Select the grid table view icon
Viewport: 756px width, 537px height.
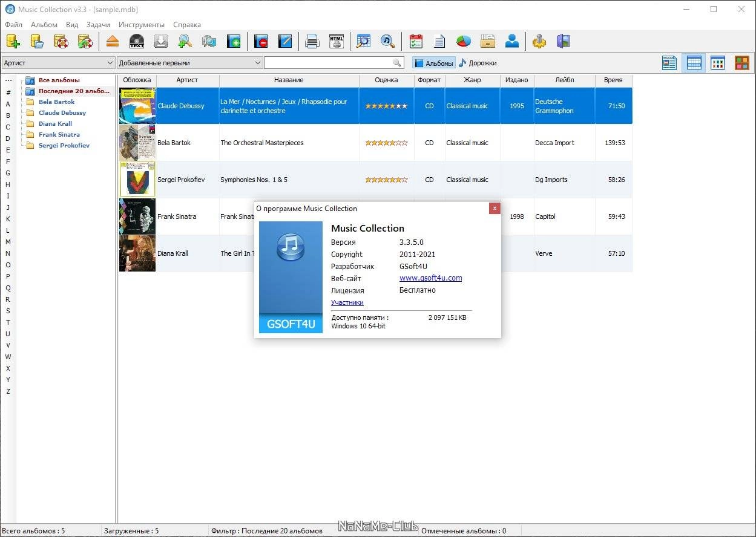coord(718,63)
